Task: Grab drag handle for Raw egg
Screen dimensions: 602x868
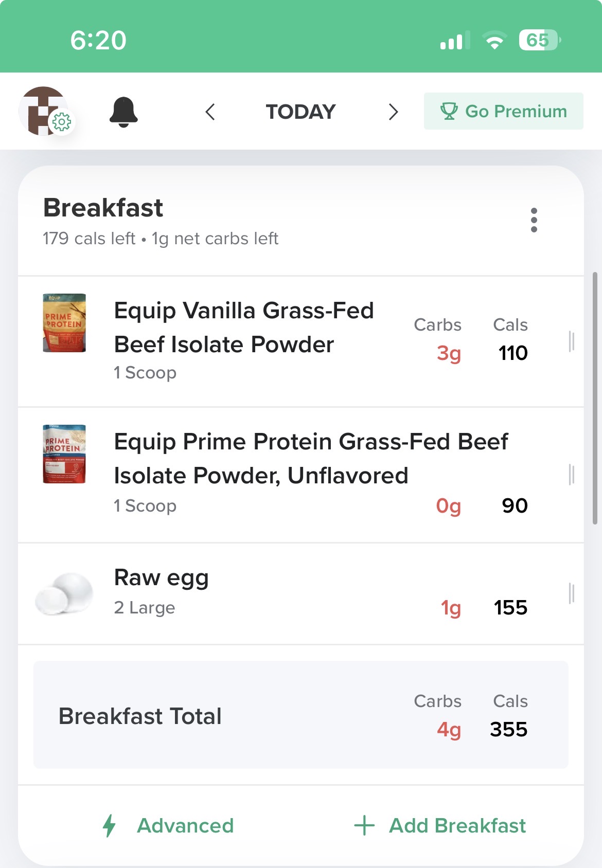Action: pos(571,593)
